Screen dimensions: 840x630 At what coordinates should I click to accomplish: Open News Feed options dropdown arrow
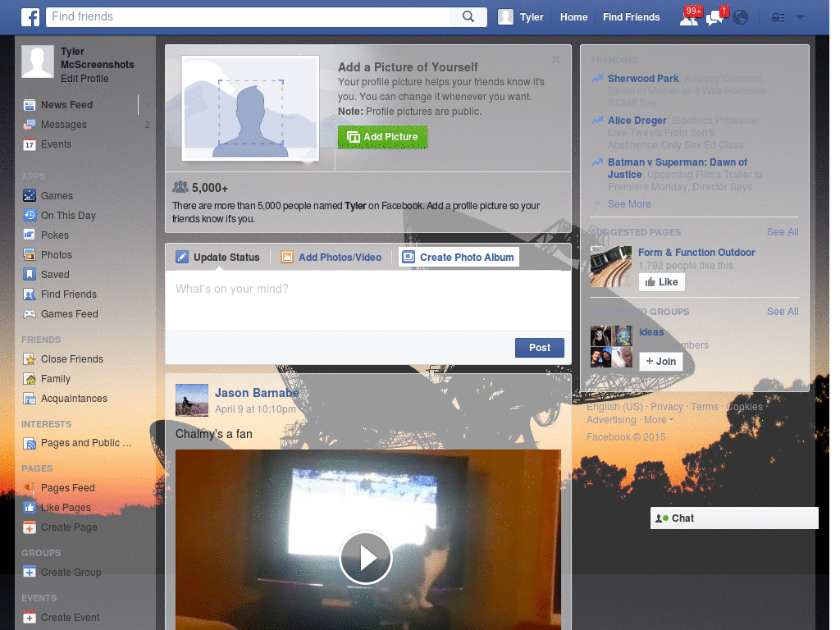tap(147, 105)
